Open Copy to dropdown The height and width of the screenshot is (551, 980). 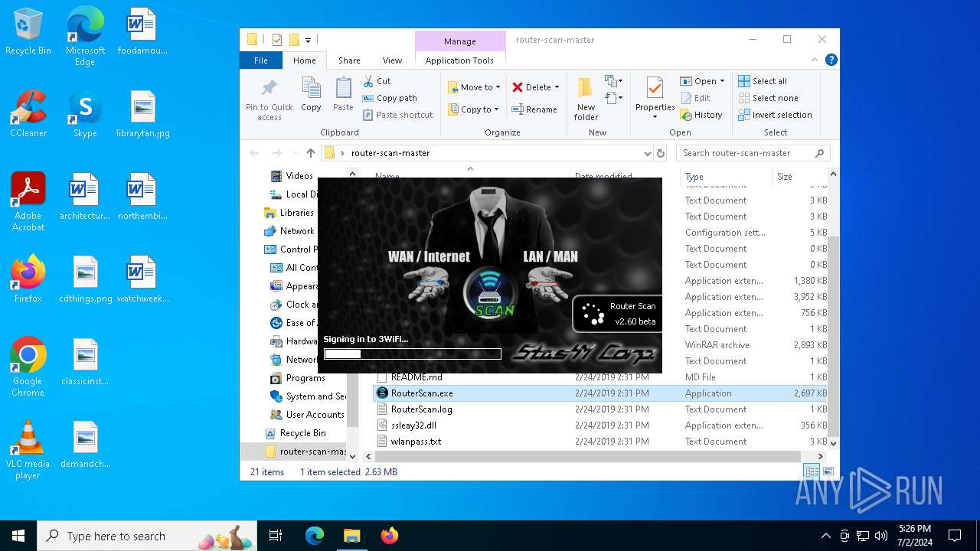coord(474,109)
